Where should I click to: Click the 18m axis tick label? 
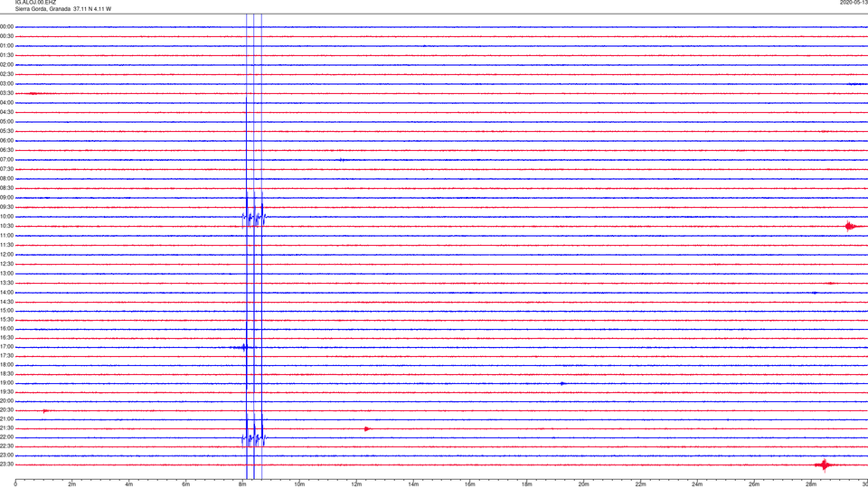point(527,484)
